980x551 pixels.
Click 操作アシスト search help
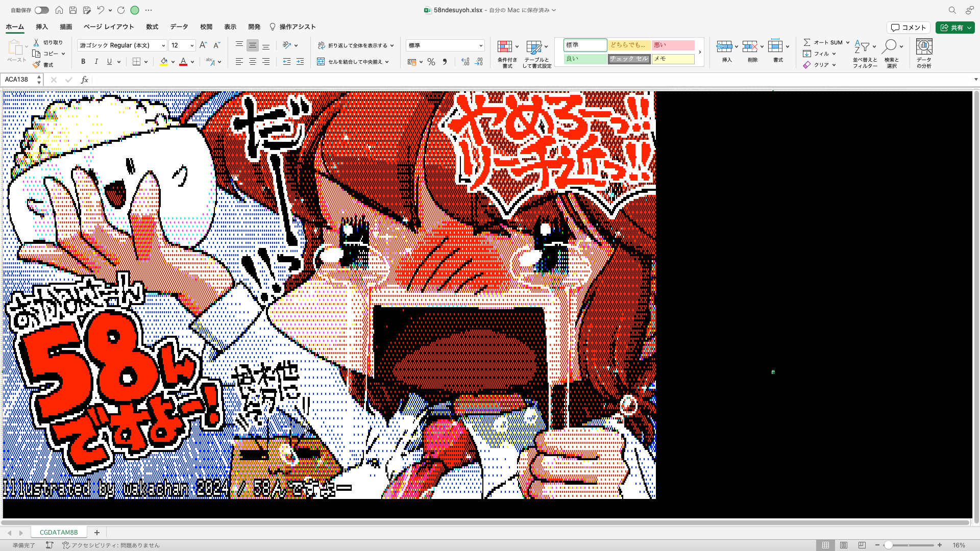coord(292,27)
